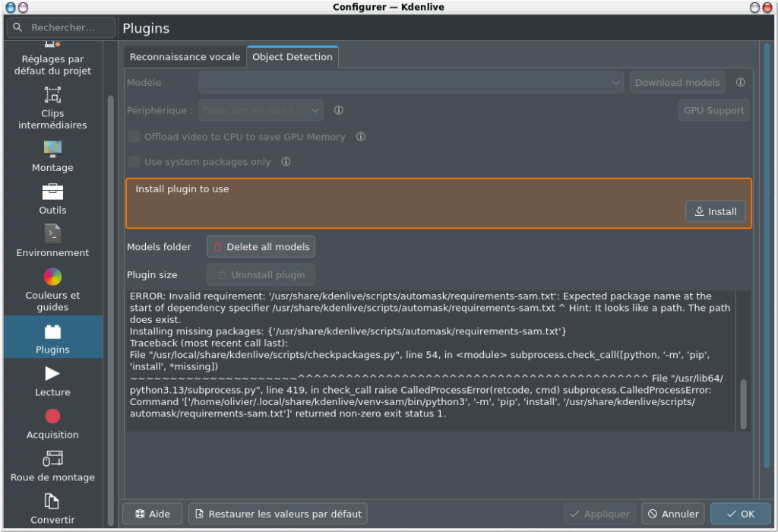Viewport: 778px width, 532px height.
Task: Select the Montage category icon
Action: pos(52,148)
